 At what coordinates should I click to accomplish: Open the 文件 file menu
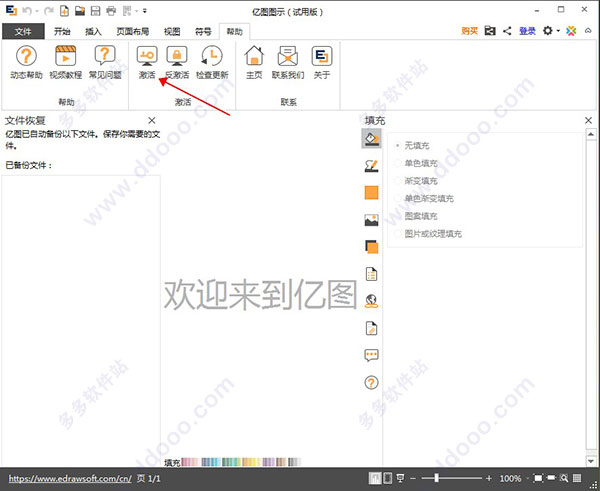point(23,31)
